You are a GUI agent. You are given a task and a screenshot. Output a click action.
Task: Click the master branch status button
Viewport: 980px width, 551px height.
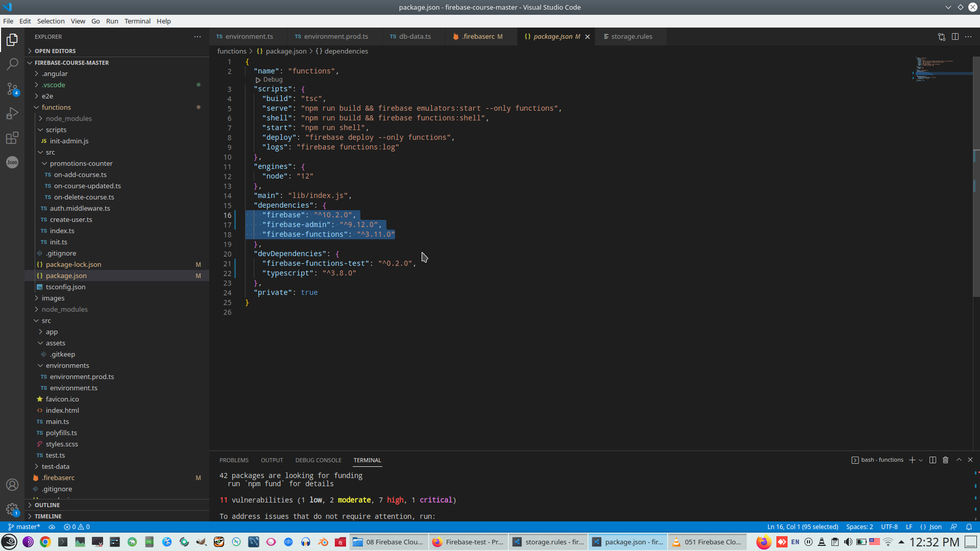[24, 527]
